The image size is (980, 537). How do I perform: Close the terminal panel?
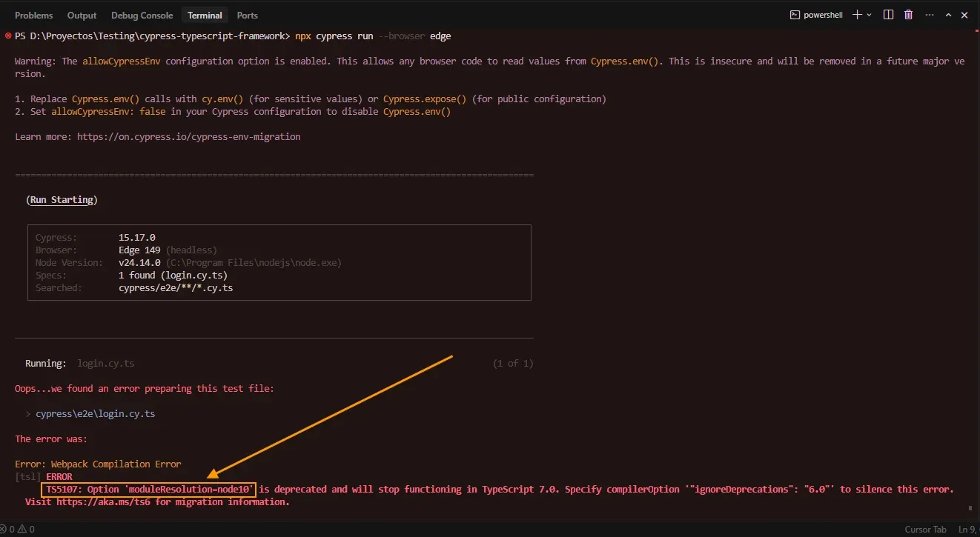coord(965,15)
